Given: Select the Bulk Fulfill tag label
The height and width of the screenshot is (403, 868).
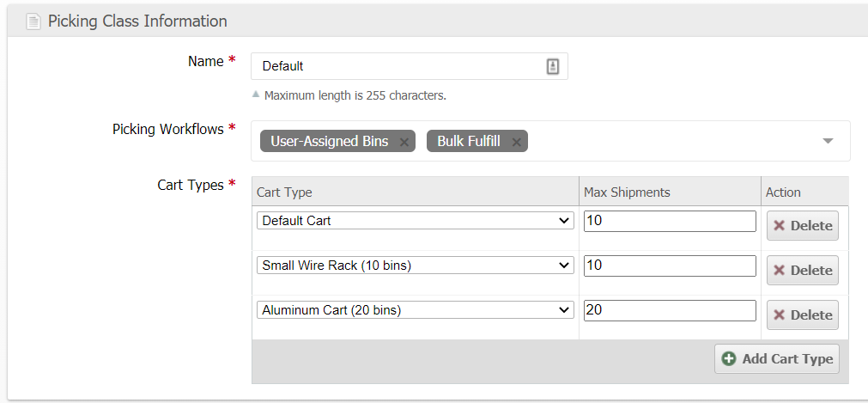Looking at the screenshot, I should pyautogui.click(x=468, y=142).
